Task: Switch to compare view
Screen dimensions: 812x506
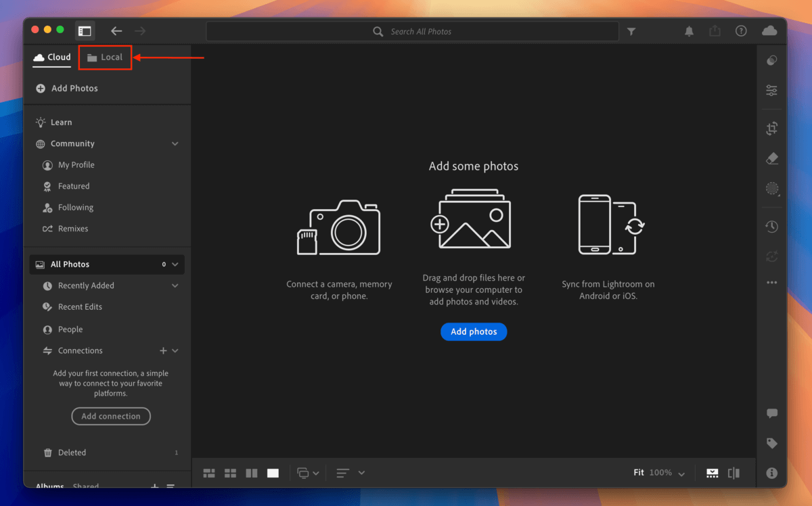Action: click(x=252, y=473)
